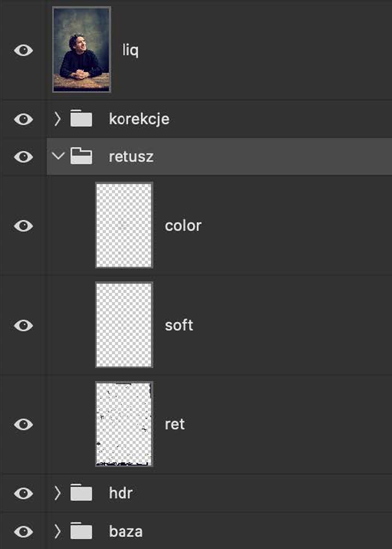Image resolution: width=392 pixels, height=549 pixels.
Task: Click the hdr folder icon
Action: (x=81, y=493)
